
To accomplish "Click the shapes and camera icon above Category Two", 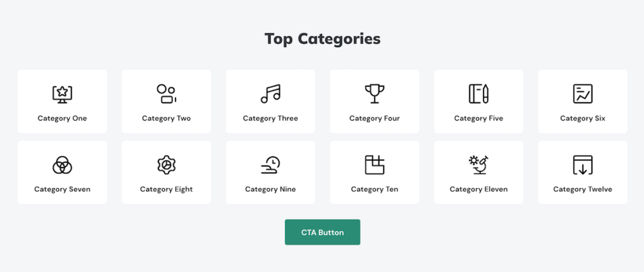I will coord(166,94).
